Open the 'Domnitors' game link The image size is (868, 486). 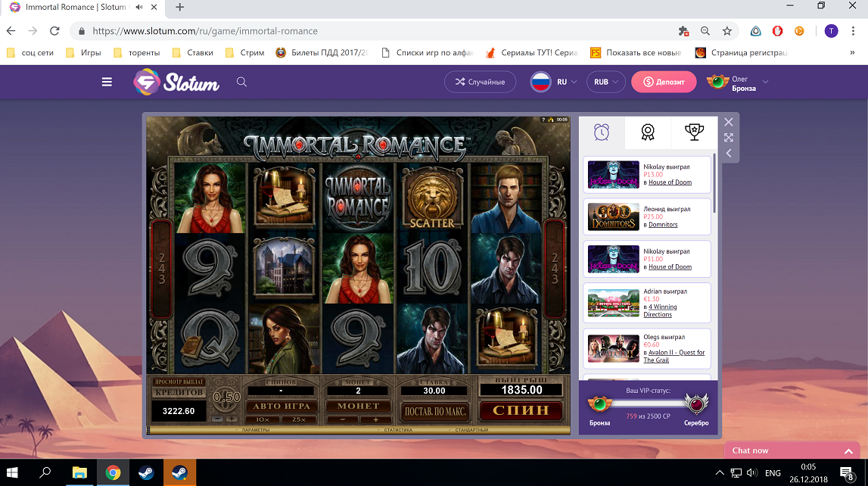pyautogui.click(x=663, y=225)
